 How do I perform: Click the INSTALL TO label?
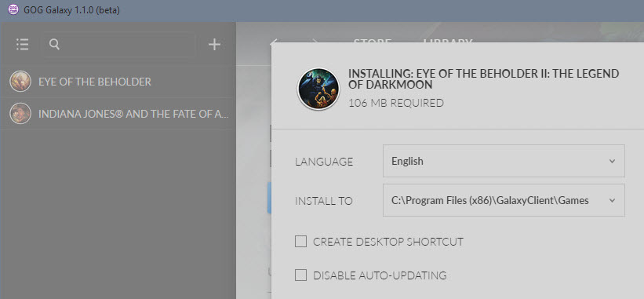[324, 201]
